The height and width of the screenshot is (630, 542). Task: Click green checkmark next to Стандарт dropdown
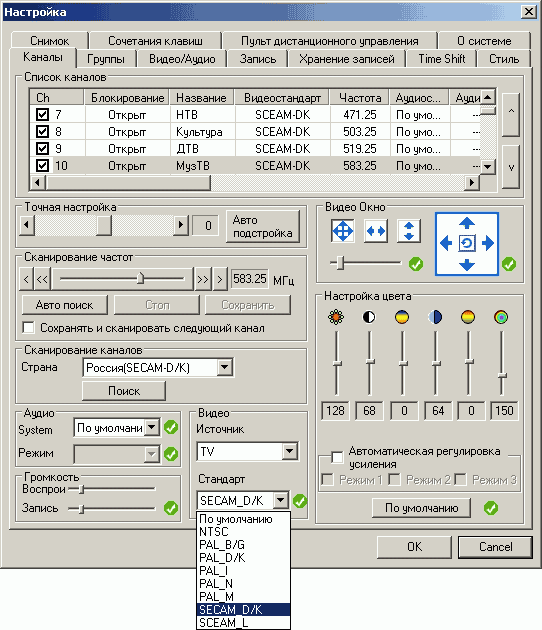[x=300, y=501]
